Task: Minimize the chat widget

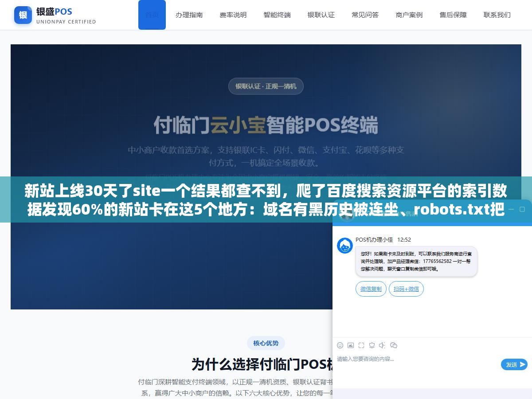Action: (511, 208)
